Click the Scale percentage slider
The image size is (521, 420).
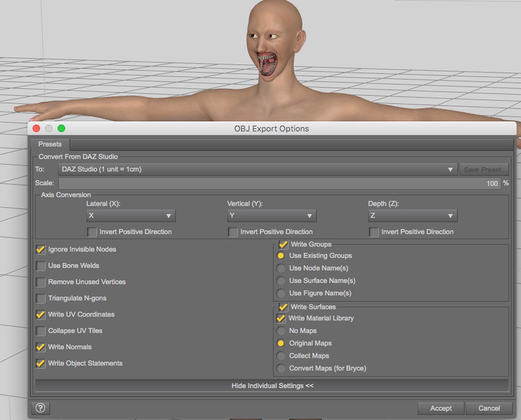click(280, 183)
